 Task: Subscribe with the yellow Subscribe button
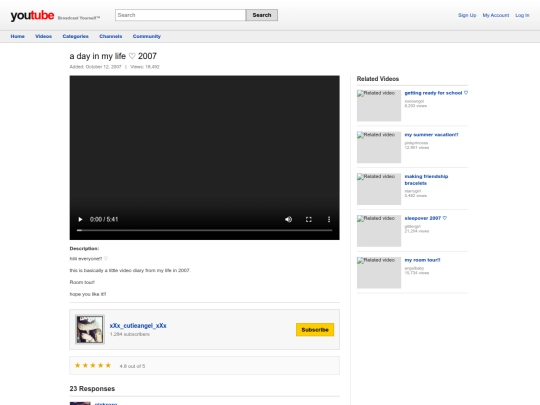point(315,330)
